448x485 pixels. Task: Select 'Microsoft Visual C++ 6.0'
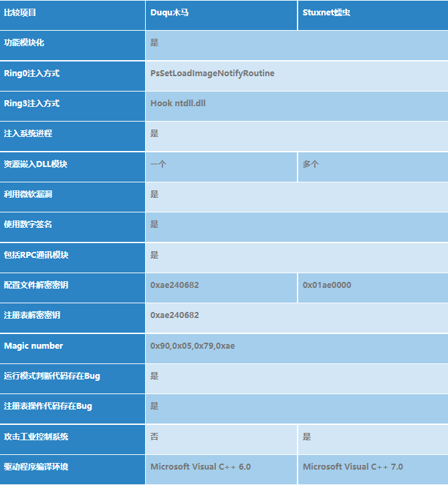coord(201,467)
